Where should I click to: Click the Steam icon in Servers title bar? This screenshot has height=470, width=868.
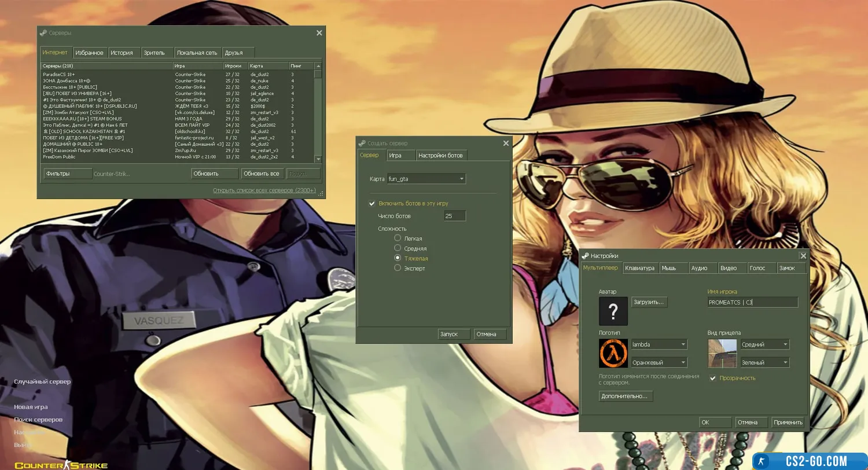coord(43,33)
